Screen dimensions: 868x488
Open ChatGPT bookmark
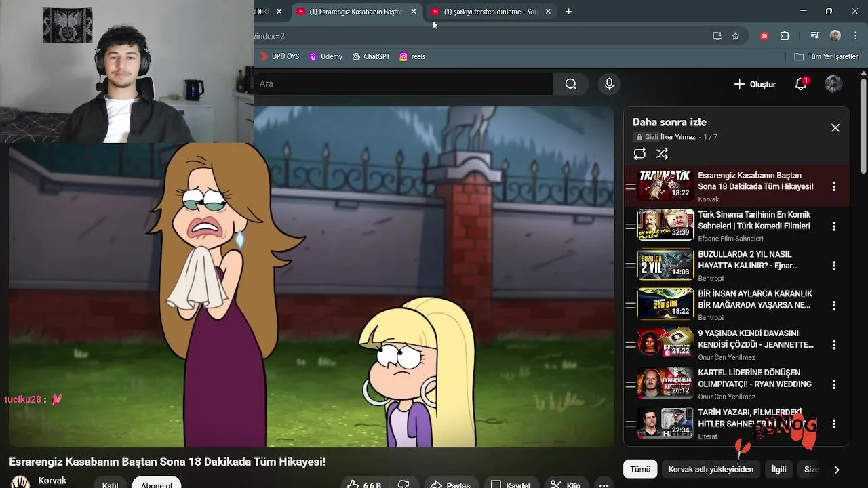click(371, 56)
